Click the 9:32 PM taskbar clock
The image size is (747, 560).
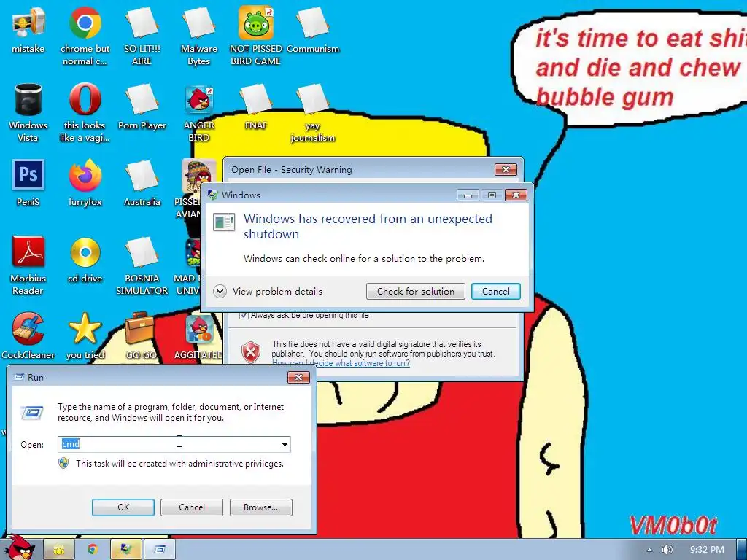707,550
